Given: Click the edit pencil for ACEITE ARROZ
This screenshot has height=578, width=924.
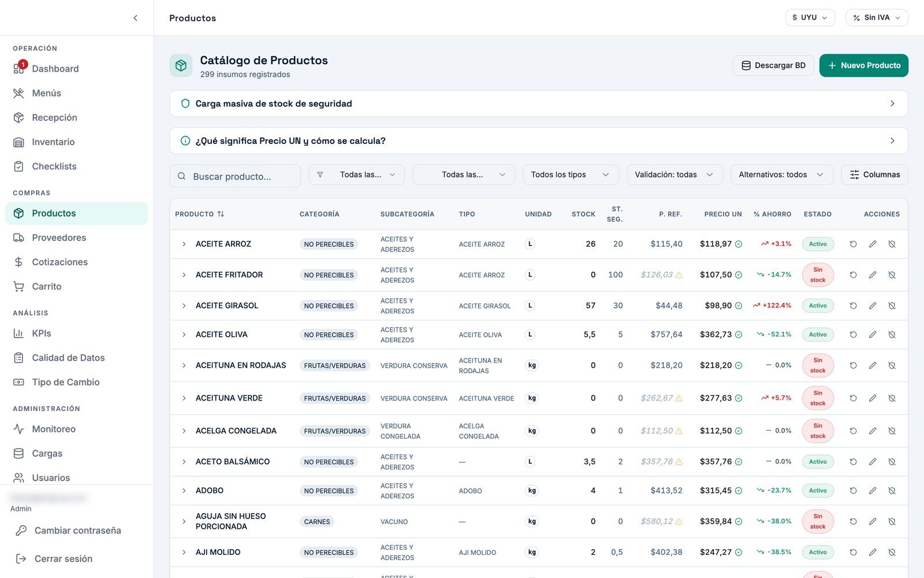Looking at the screenshot, I should pyautogui.click(x=873, y=244).
